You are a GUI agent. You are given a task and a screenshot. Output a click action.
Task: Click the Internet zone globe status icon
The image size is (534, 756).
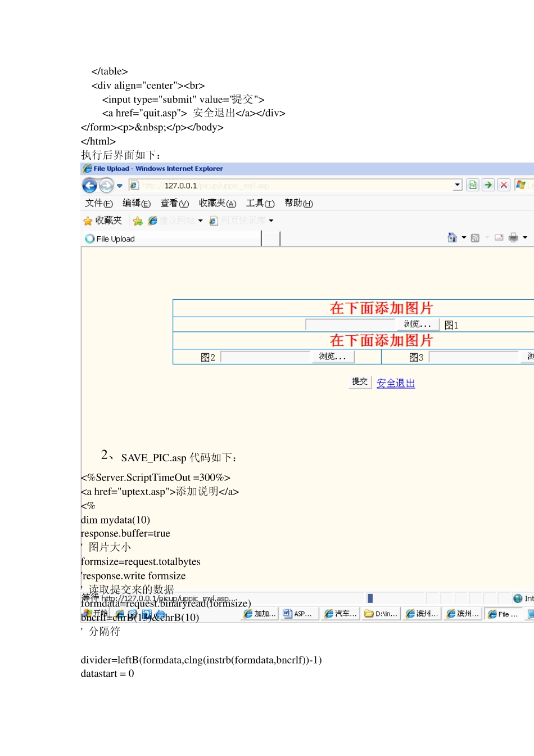coord(518,598)
